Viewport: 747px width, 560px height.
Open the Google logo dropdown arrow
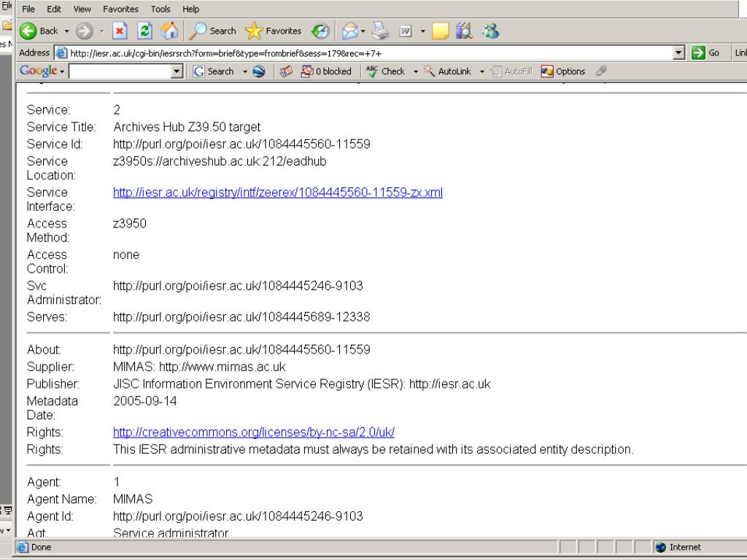pyautogui.click(x=63, y=71)
